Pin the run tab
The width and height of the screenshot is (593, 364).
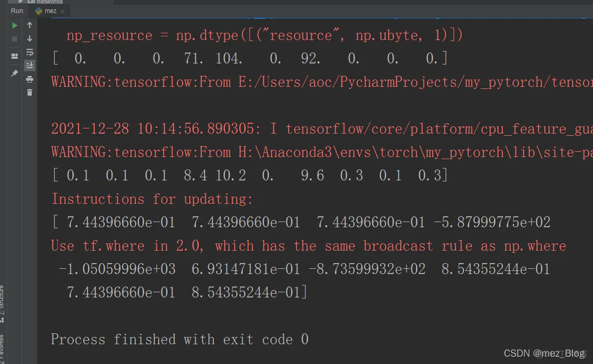click(x=15, y=73)
